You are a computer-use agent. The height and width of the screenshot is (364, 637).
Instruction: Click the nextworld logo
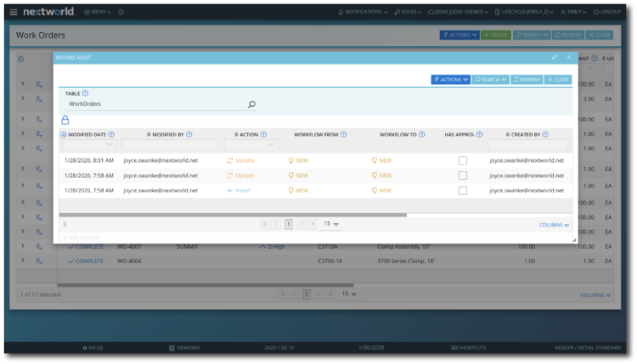pos(49,11)
